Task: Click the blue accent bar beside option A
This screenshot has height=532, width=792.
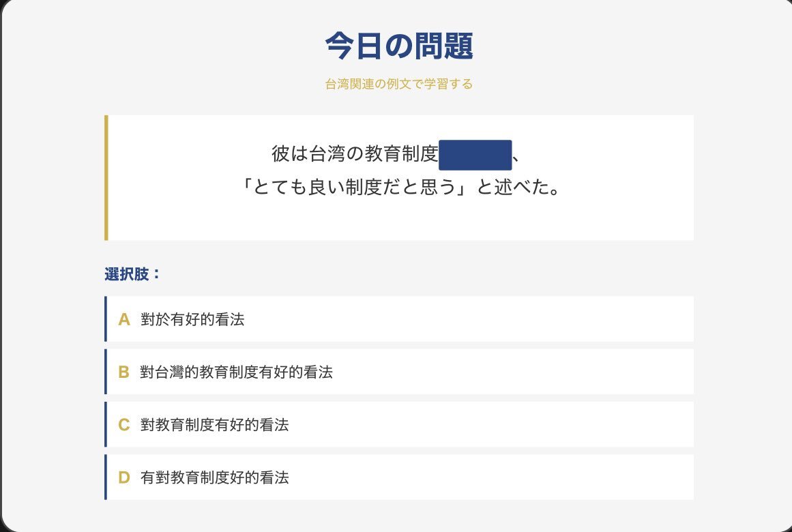Action: pyautogui.click(x=106, y=319)
